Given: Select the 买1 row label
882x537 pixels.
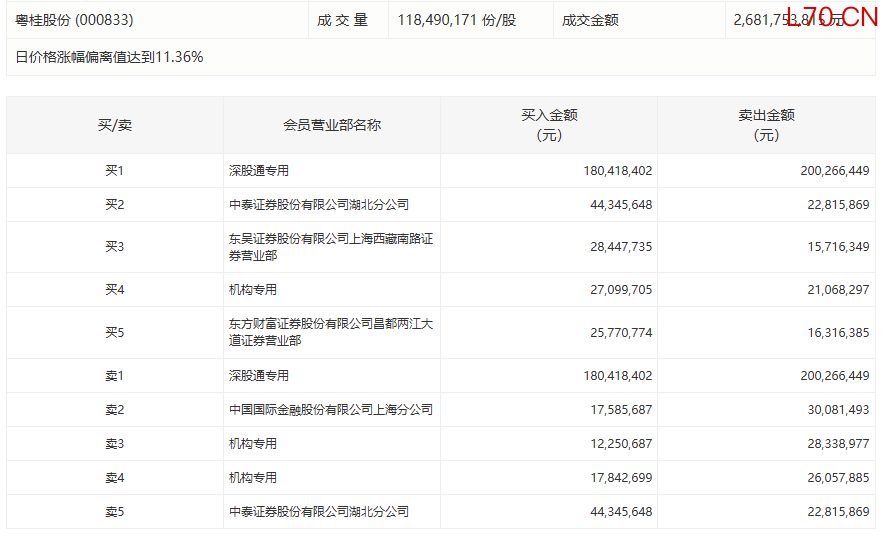Looking at the screenshot, I should [114, 171].
